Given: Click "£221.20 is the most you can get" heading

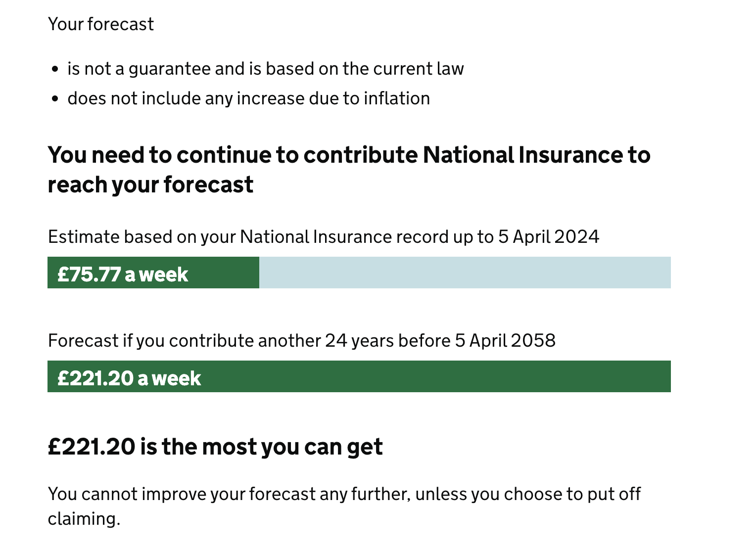Looking at the screenshot, I should tap(215, 447).
